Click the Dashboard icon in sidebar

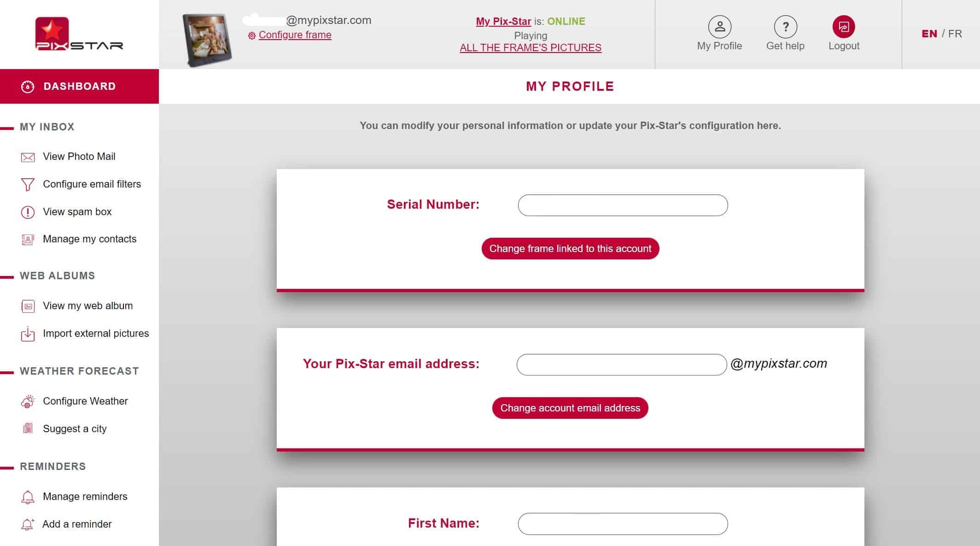tap(27, 86)
